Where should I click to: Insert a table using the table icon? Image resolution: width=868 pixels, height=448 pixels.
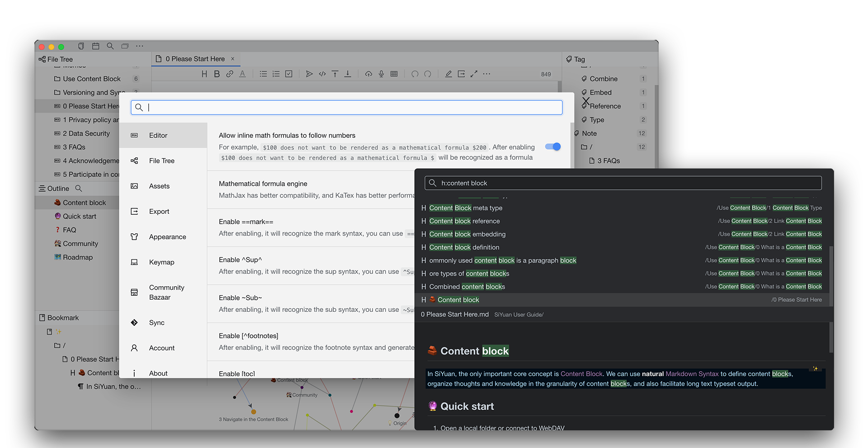click(394, 74)
